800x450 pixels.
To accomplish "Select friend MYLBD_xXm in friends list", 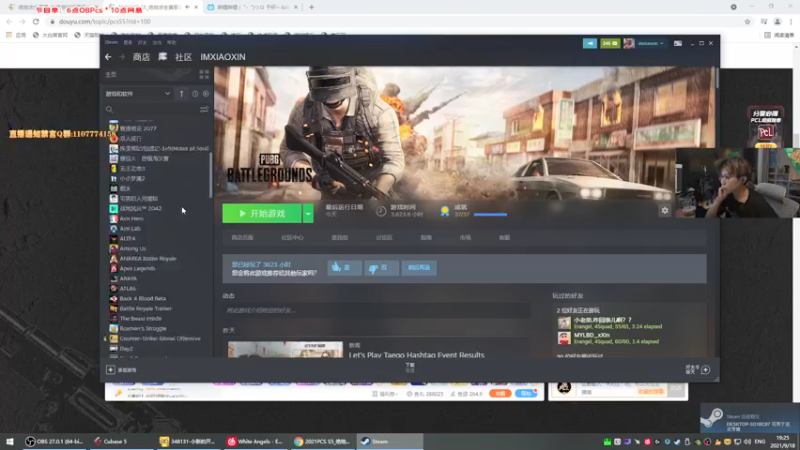I will click(x=592, y=335).
